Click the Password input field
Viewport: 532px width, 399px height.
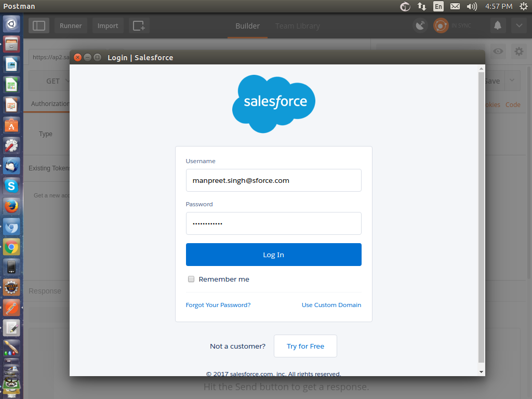(273, 223)
